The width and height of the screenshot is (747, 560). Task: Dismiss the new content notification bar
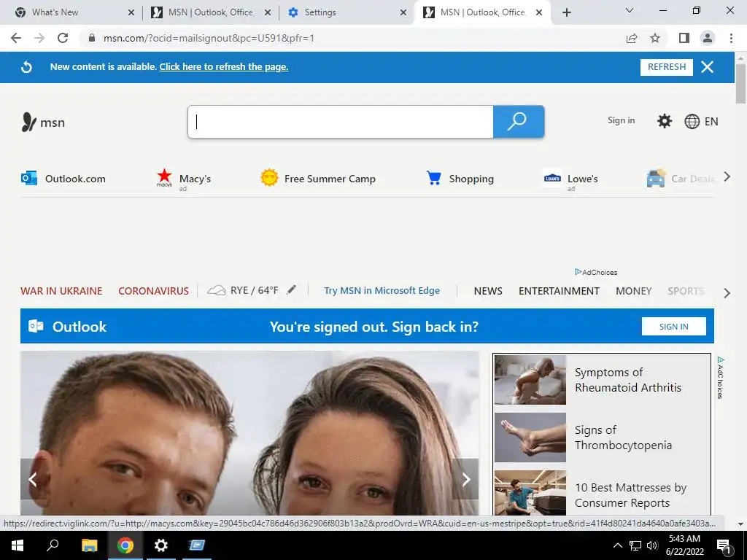click(707, 67)
